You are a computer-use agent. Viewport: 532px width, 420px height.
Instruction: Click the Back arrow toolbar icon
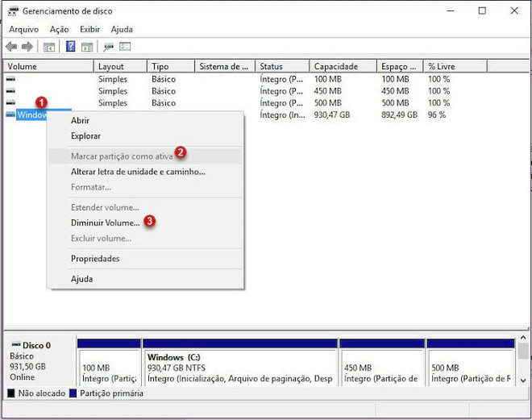(x=11, y=47)
